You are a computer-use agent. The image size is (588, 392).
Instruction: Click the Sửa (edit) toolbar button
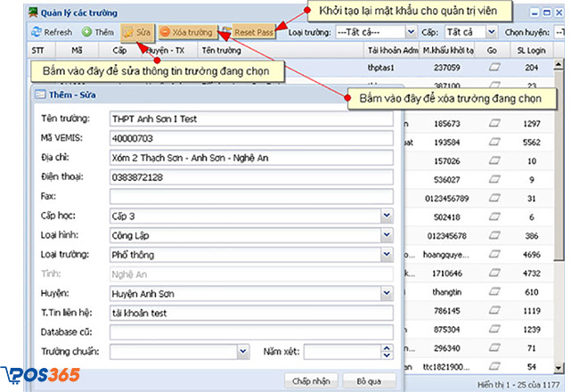[136, 32]
